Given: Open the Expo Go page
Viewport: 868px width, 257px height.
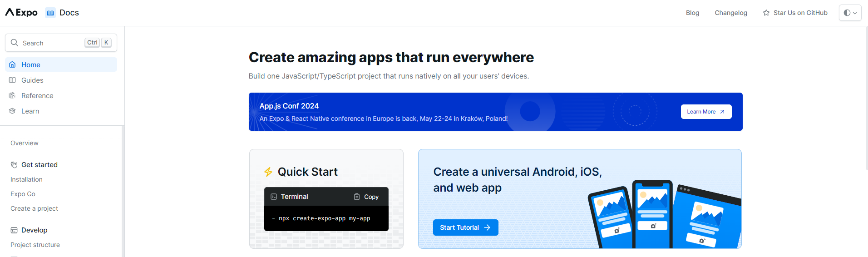Looking at the screenshot, I should pyautogui.click(x=23, y=194).
